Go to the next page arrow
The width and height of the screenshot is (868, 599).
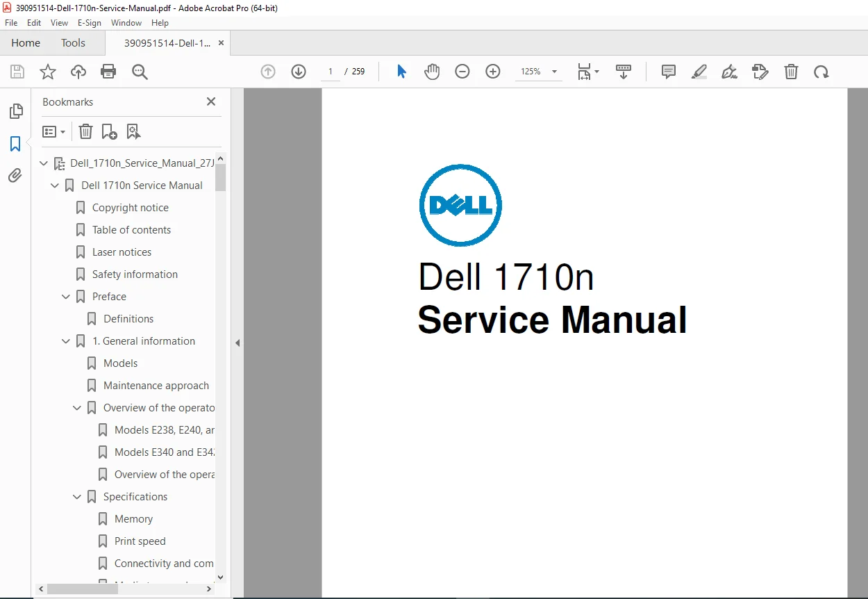point(299,72)
